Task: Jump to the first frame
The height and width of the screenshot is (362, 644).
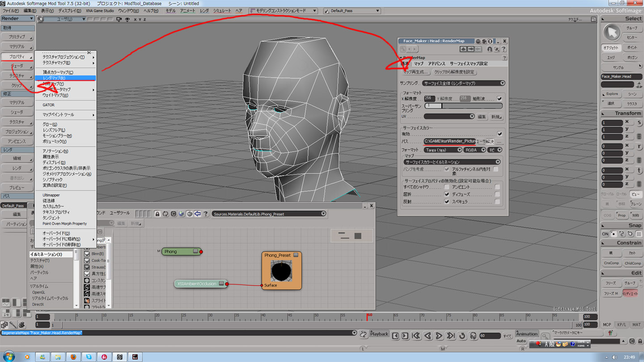Action: coord(416,336)
